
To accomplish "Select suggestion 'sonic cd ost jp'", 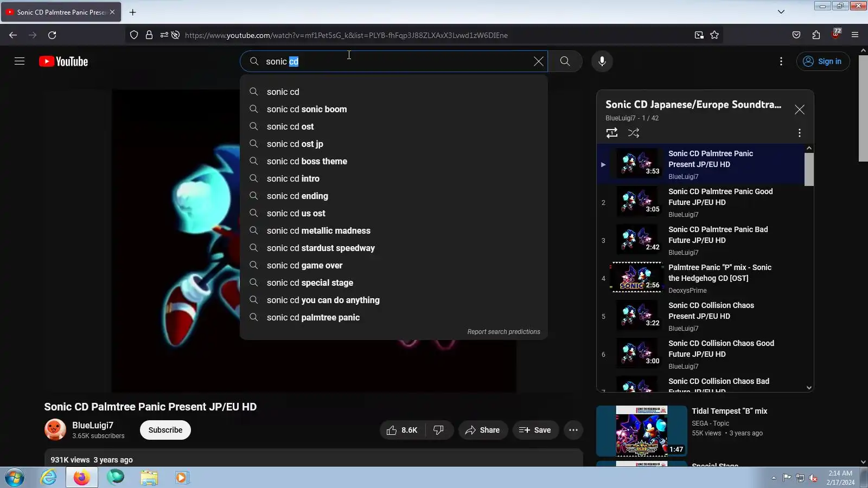I will [x=394, y=144].
